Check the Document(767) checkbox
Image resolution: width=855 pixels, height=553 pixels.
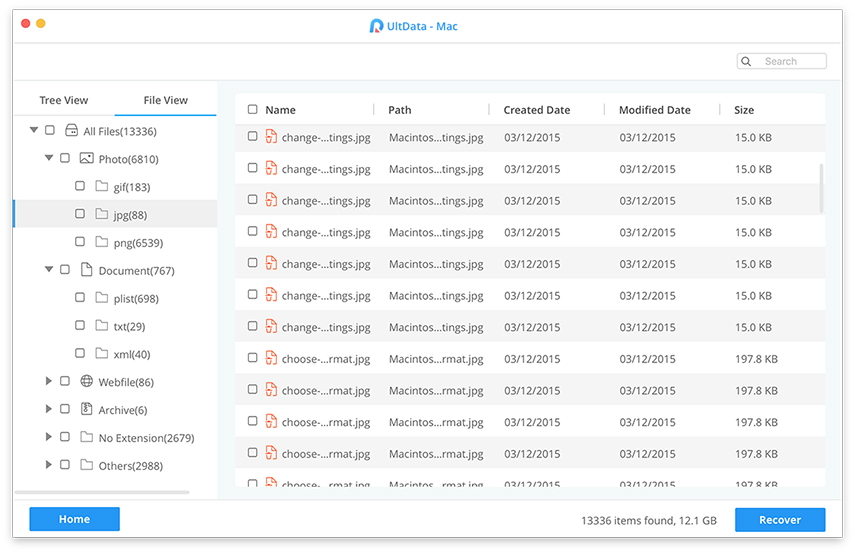click(65, 269)
